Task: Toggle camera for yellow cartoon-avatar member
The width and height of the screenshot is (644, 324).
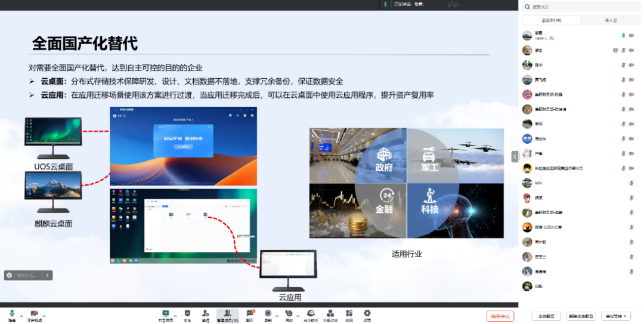Action: (631, 168)
